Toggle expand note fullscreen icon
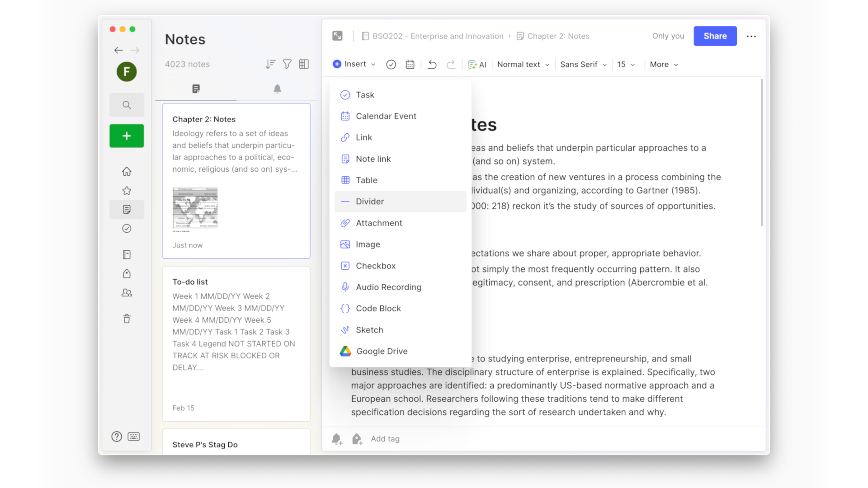Viewport: 868px width, 488px height. tap(337, 36)
